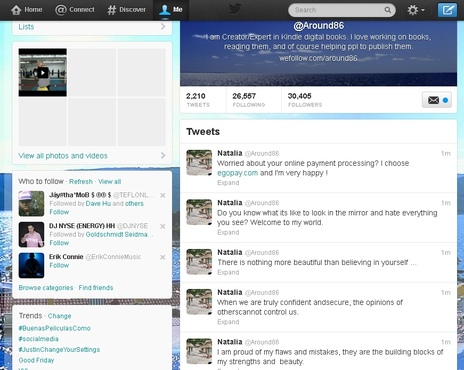Click Natalia's avatar on the payment tweet

[x=199, y=163]
